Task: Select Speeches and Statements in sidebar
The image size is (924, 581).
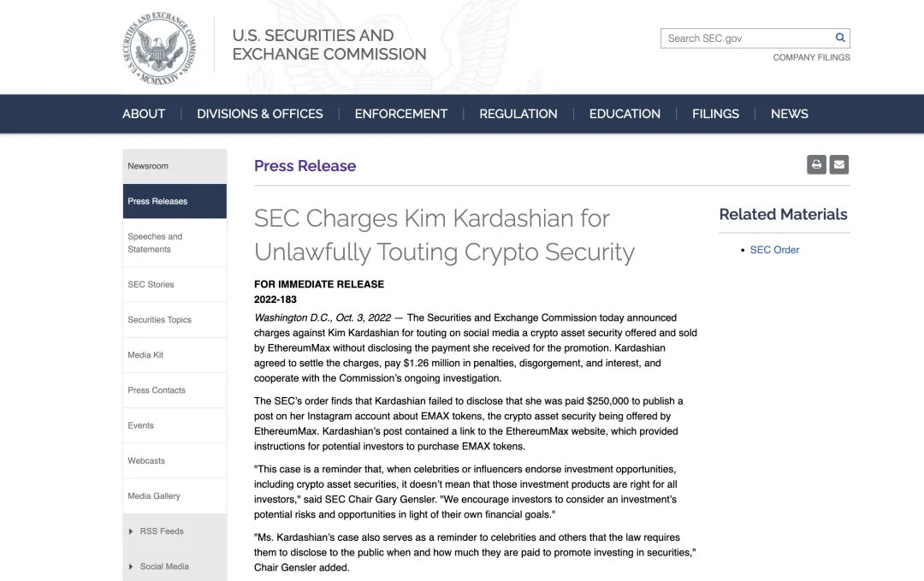Action: pyautogui.click(x=155, y=243)
